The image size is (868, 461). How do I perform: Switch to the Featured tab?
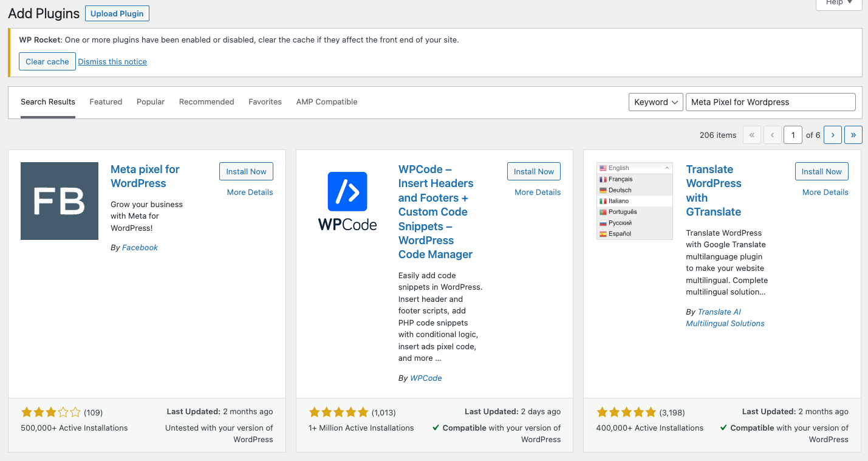pyautogui.click(x=106, y=102)
